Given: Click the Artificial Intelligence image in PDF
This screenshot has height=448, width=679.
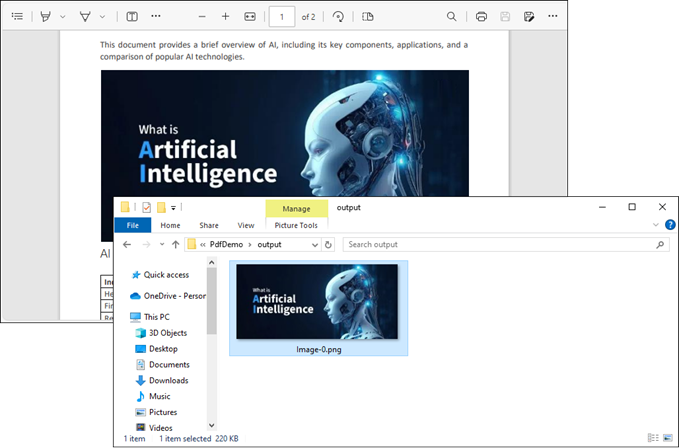Looking at the screenshot, I should 285,133.
